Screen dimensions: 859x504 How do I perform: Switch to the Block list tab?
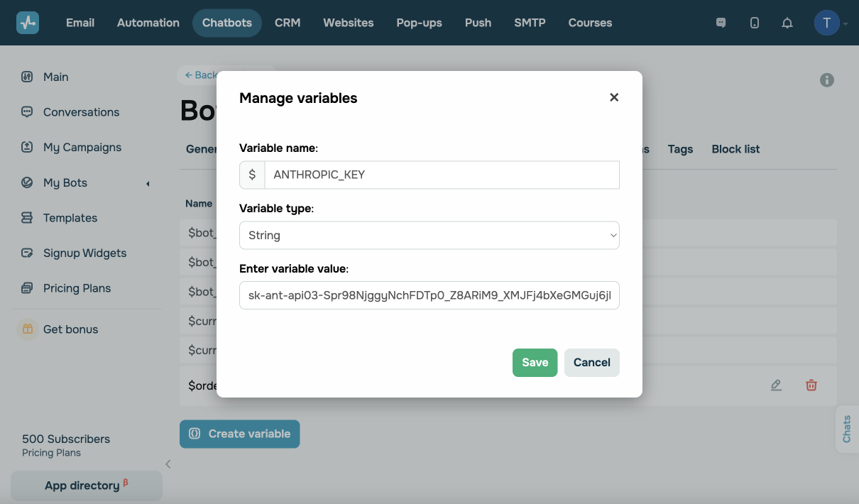point(735,149)
